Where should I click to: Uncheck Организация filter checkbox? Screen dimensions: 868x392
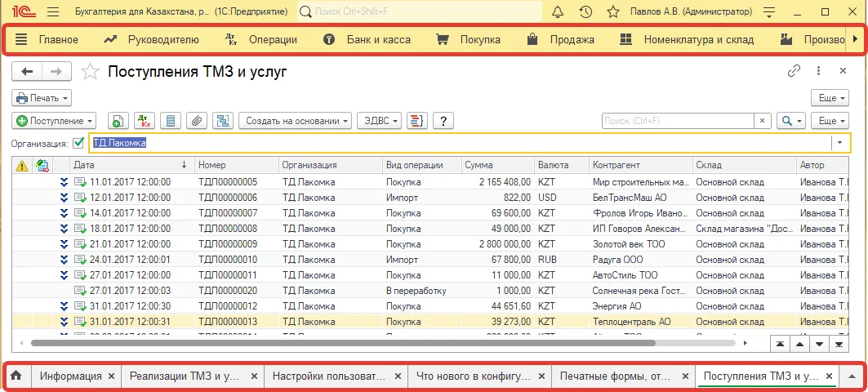coord(78,143)
